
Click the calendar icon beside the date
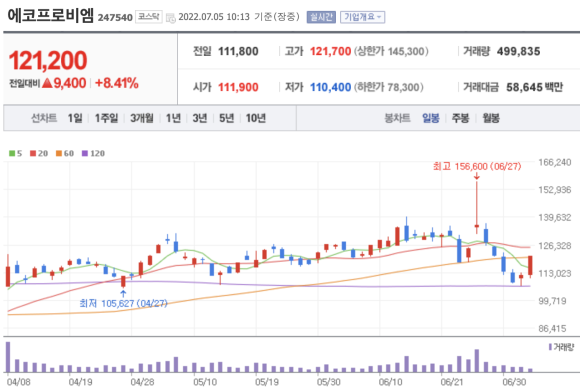click(171, 17)
